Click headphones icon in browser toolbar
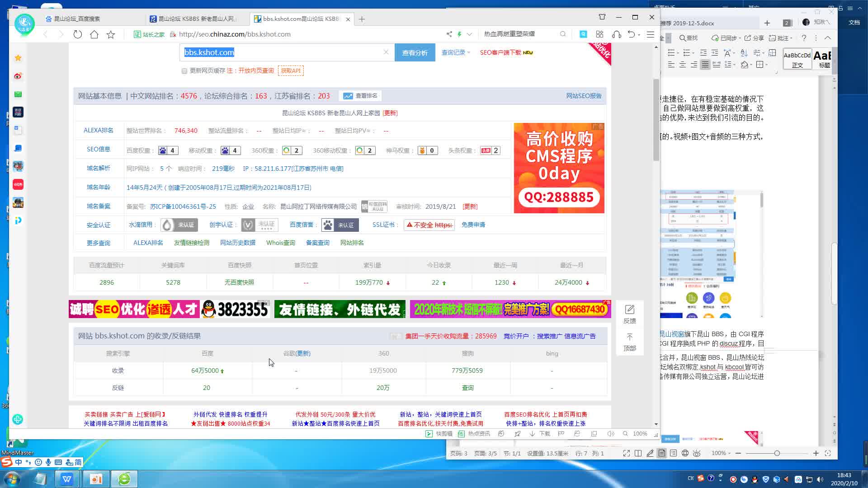 (x=616, y=34)
